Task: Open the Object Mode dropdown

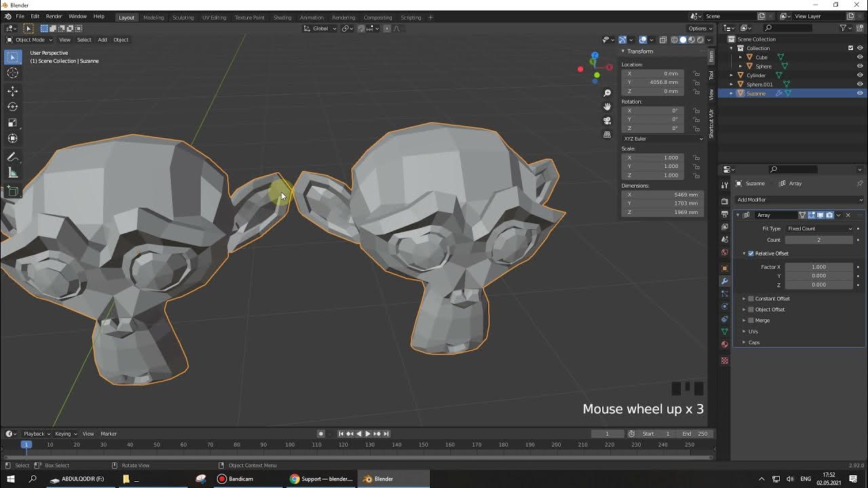Action: tap(29, 39)
